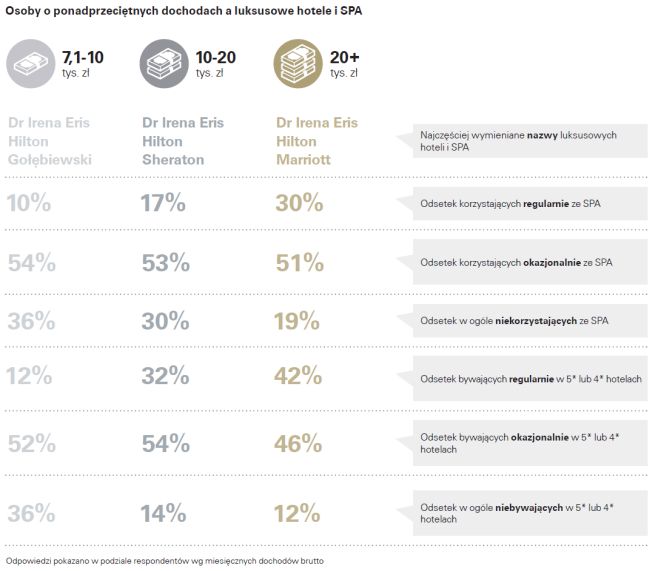Click the hotel list ending with Gołębiewski
Viewport: 655px width, 571px height.
click(48, 142)
